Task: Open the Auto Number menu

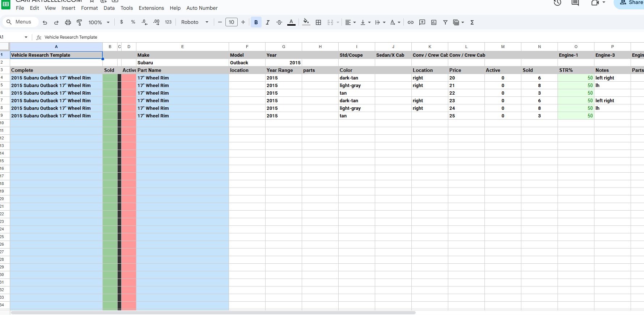Action: point(202,8)
